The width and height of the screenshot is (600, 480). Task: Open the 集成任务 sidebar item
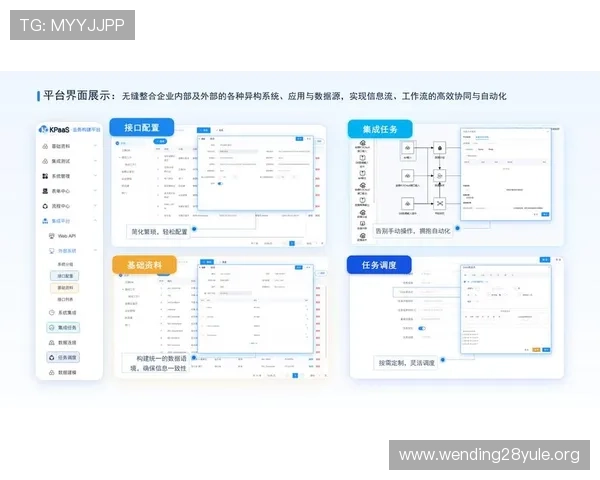click(63, 328)
